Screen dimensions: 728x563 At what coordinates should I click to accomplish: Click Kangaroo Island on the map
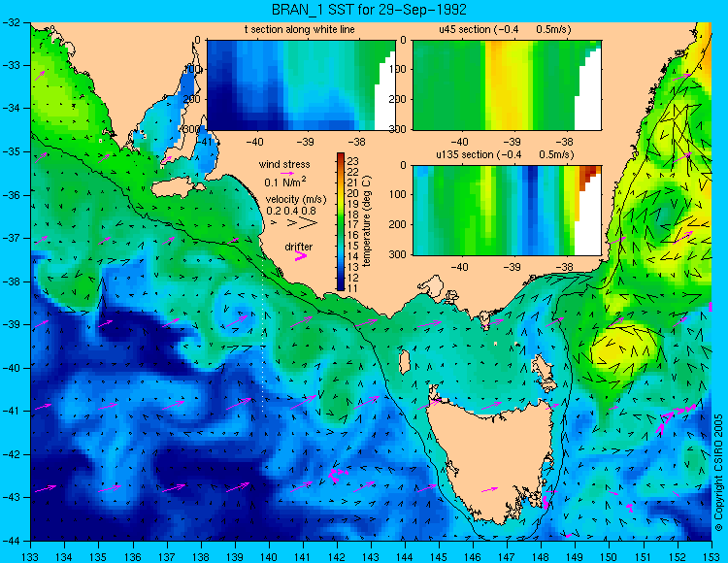(176, 188)
